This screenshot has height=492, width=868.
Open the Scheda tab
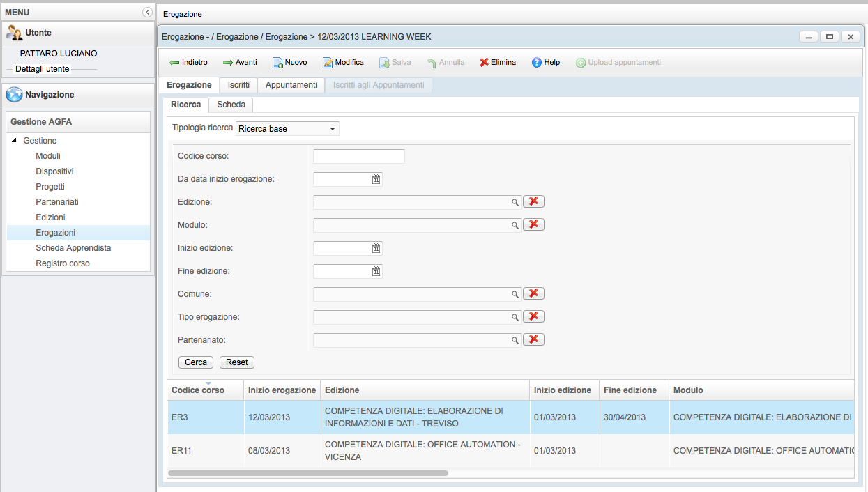[x=231, y=105]
